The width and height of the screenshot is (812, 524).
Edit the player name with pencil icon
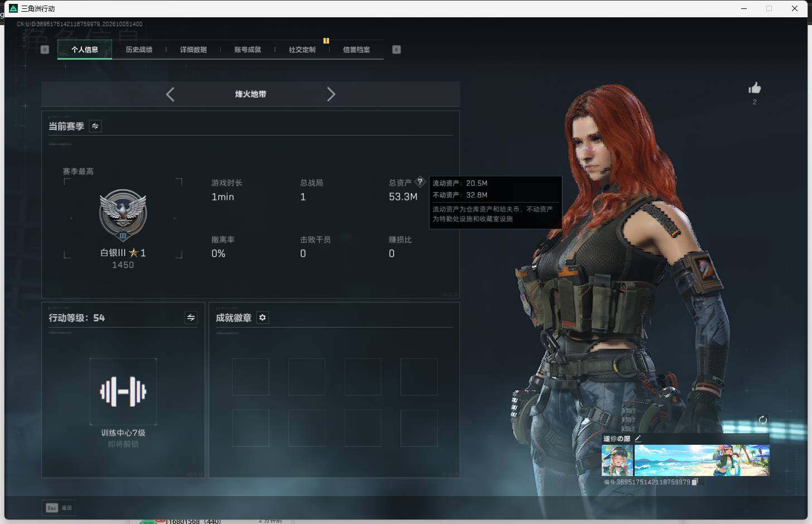[x=638, y=439]
